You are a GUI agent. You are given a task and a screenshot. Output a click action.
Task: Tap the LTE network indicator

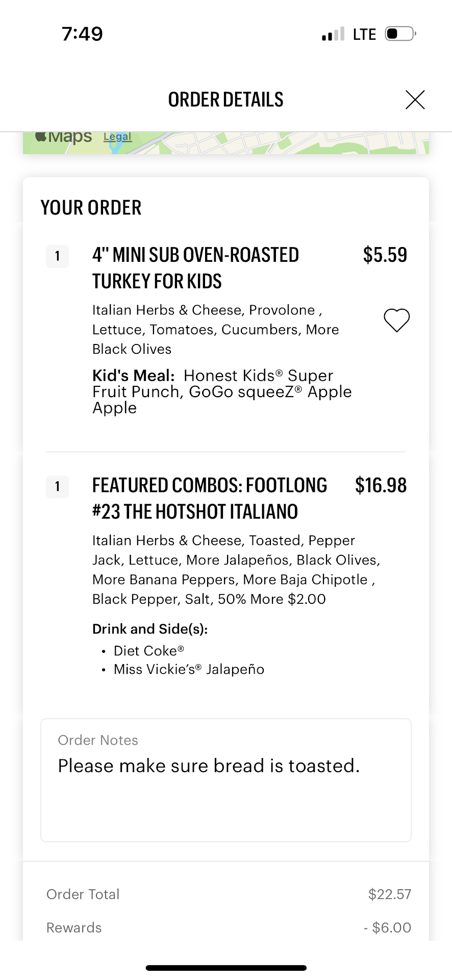click(364, 34)
